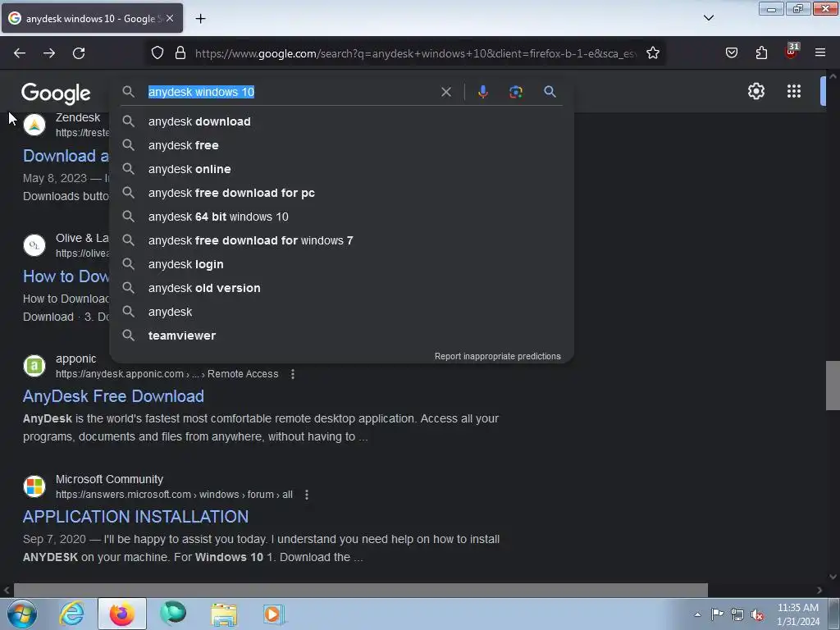Open the Firefox extensions puzzle icon

(x=761, y=53)
